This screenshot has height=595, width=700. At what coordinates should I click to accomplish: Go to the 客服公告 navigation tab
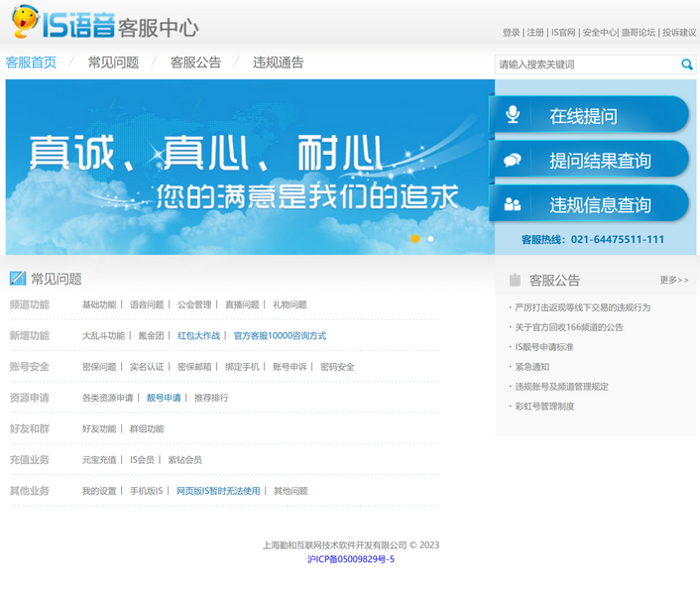(195, 62)
